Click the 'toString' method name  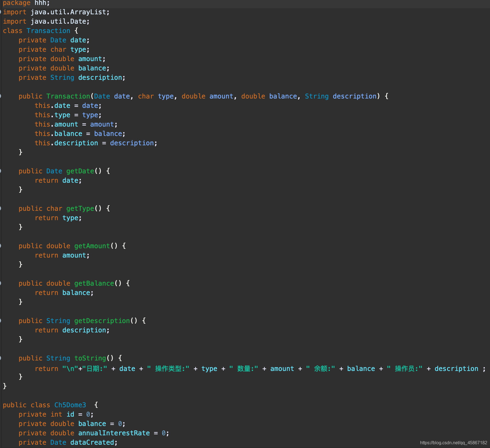point(90,358)
